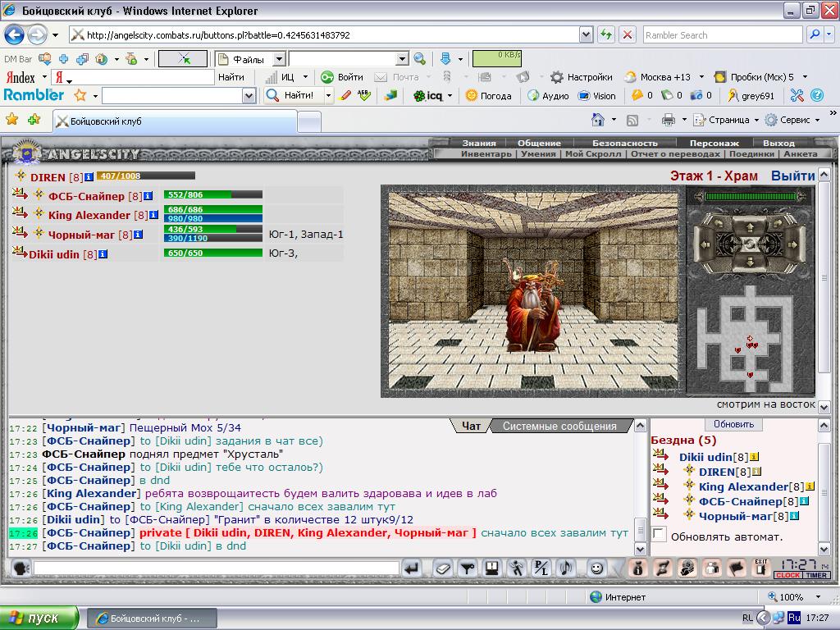Click the Rambler spell-check ABB icon
The image size is (840, 630).
click(x=364, y=95)
